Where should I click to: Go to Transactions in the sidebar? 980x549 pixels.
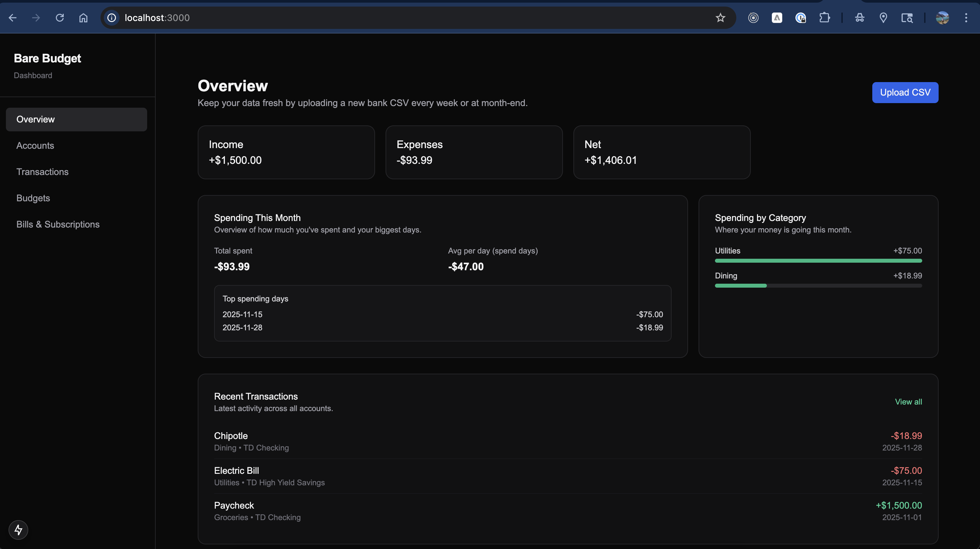pos(42,172)
